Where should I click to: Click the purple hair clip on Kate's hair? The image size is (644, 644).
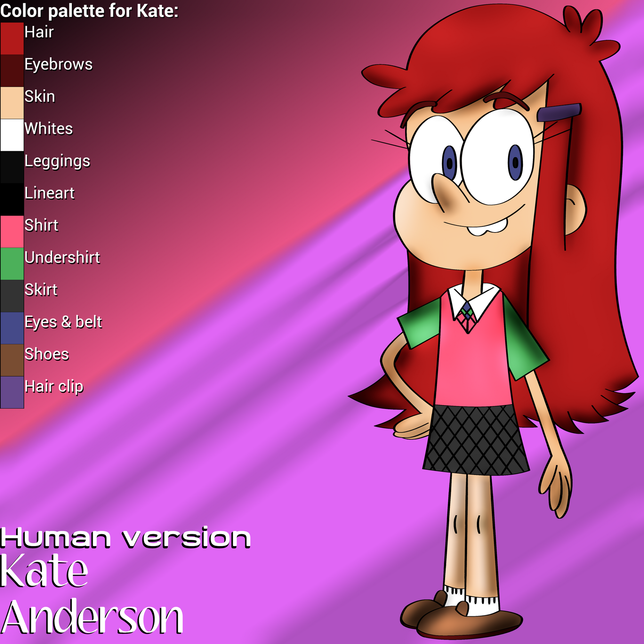(559, 113)
